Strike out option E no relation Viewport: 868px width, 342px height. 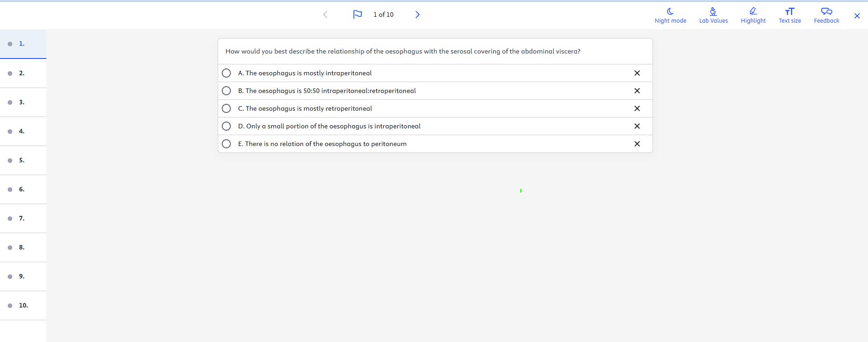[x=637, y=144]
